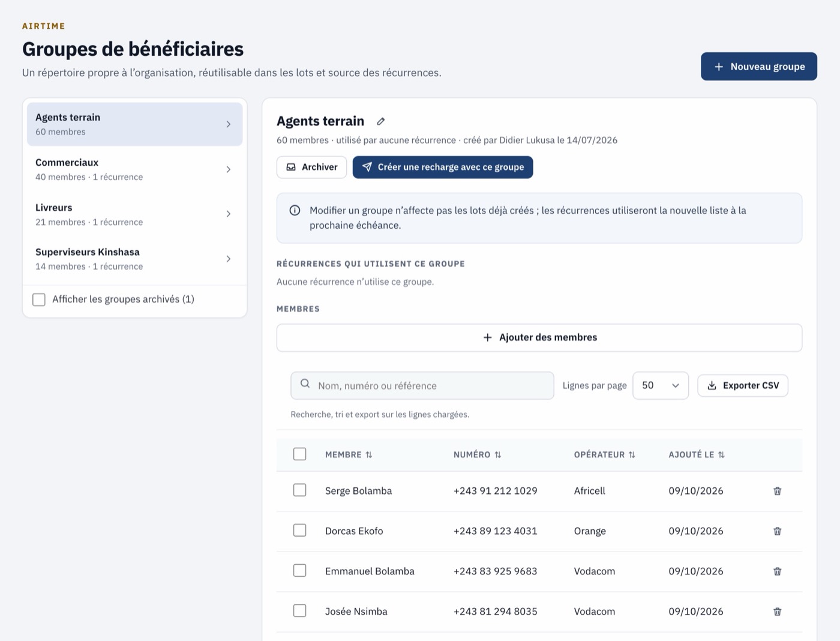Click the info icon in the notice banner
This screenshot has width=840, height=641.
point(295,211)
